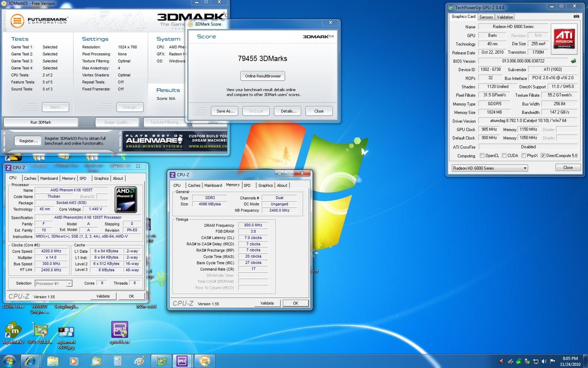Click the Windows Start orb

coord(9,361)
